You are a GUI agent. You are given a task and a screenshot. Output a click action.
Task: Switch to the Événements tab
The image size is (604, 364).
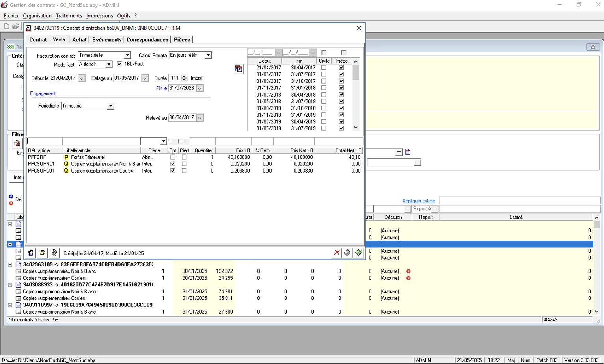point(106,40)
